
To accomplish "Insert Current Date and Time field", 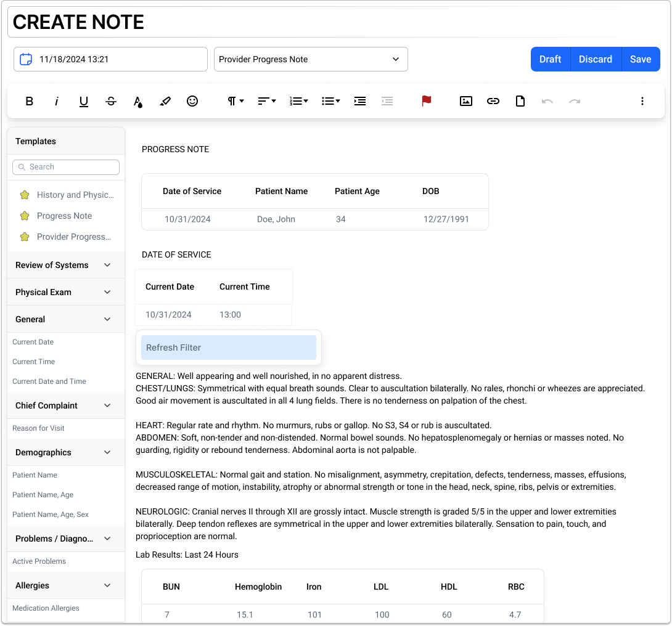I will [x=49, y=381].
